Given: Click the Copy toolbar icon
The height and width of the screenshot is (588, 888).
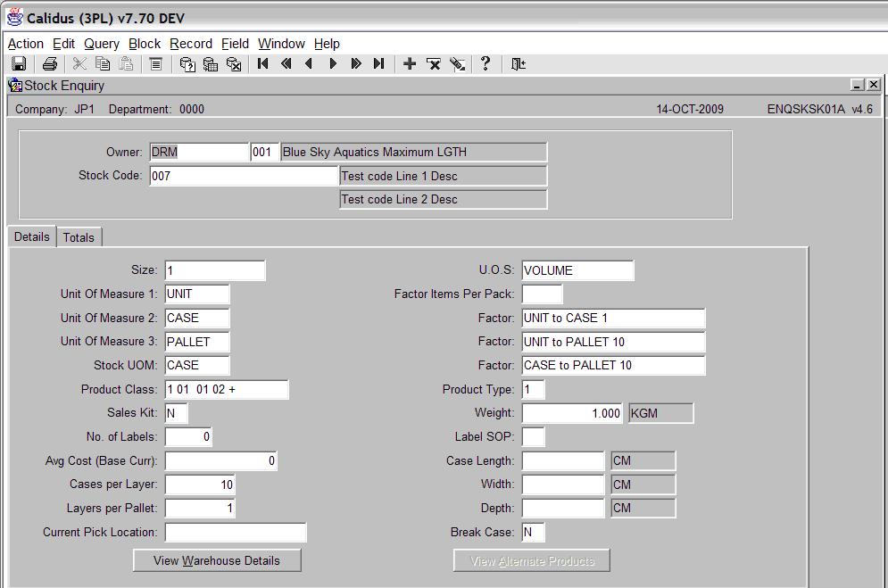Looking at the screenshot, I should point(103,64).
